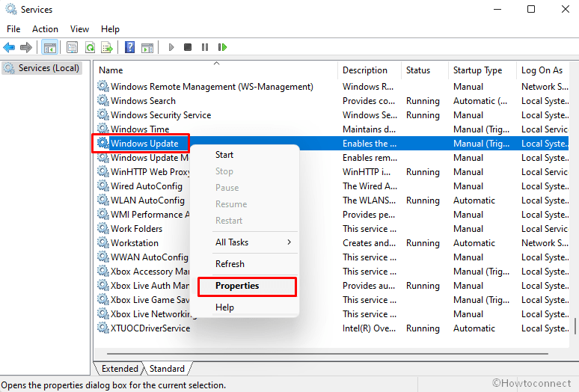This screenshot has width=579, height=392.
Task: Open the File menu
Action: pyautogui.click(x=13, y=29)
